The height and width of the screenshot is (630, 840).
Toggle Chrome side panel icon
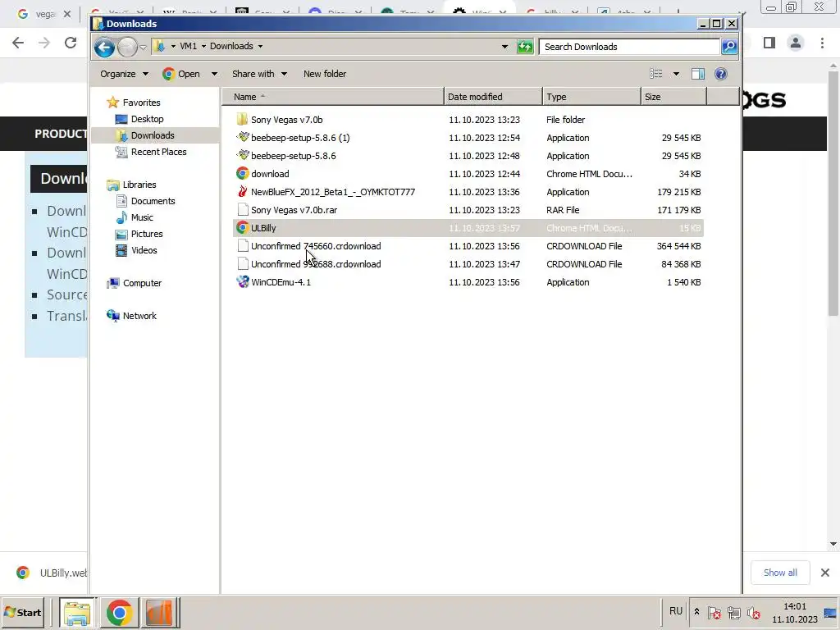pyautogui.click(x=769, y=43)
